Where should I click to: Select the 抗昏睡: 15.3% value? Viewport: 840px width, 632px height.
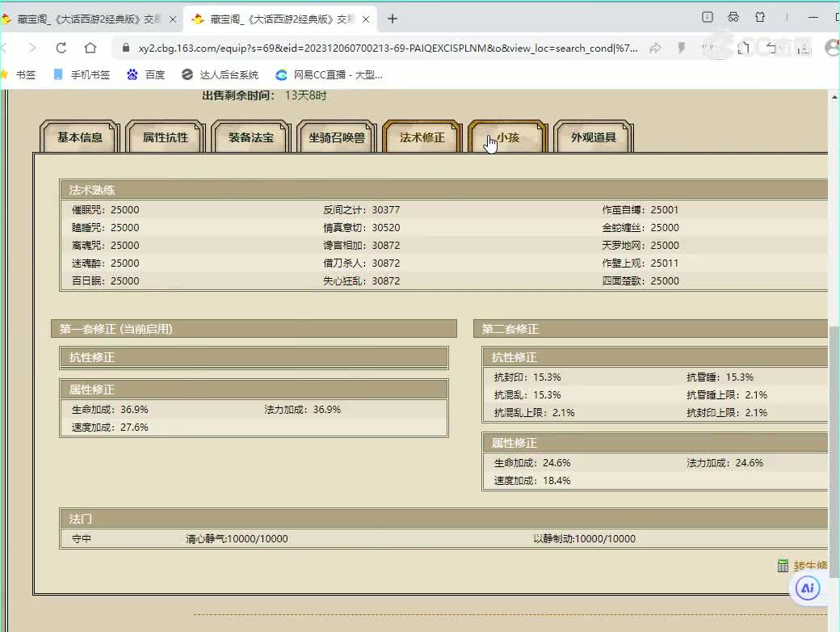pyautogui.click(x=720, y=377)
